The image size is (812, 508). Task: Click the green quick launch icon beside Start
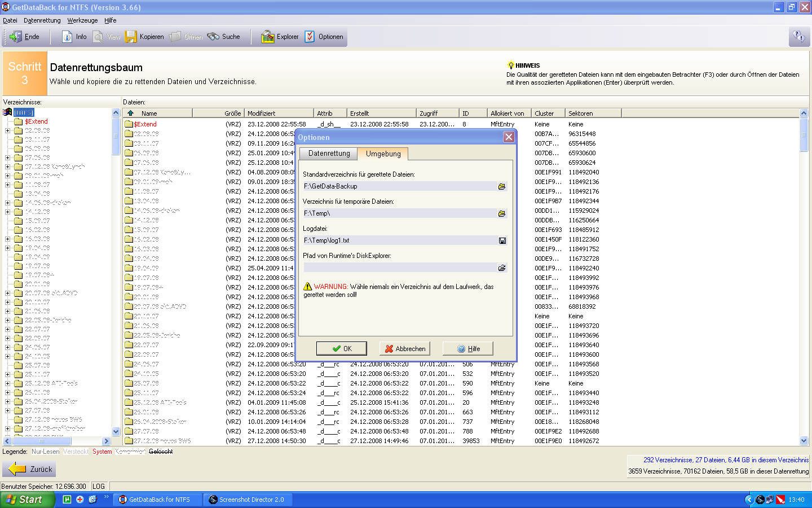click(x=67, y=500)
